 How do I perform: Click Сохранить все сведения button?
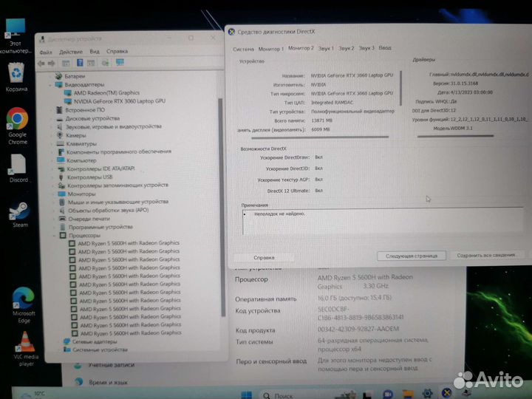[x=486, y=255]
